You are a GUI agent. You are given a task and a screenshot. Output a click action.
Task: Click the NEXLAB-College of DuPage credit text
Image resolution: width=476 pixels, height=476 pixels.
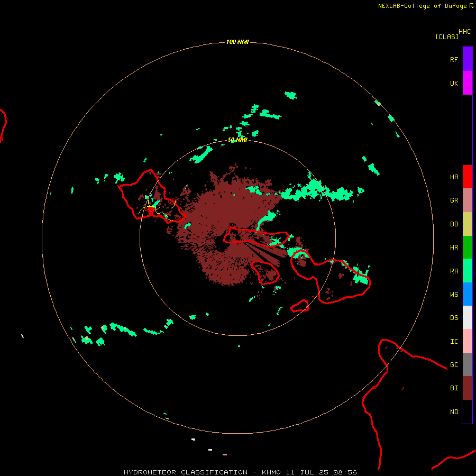tap(422, 6)
